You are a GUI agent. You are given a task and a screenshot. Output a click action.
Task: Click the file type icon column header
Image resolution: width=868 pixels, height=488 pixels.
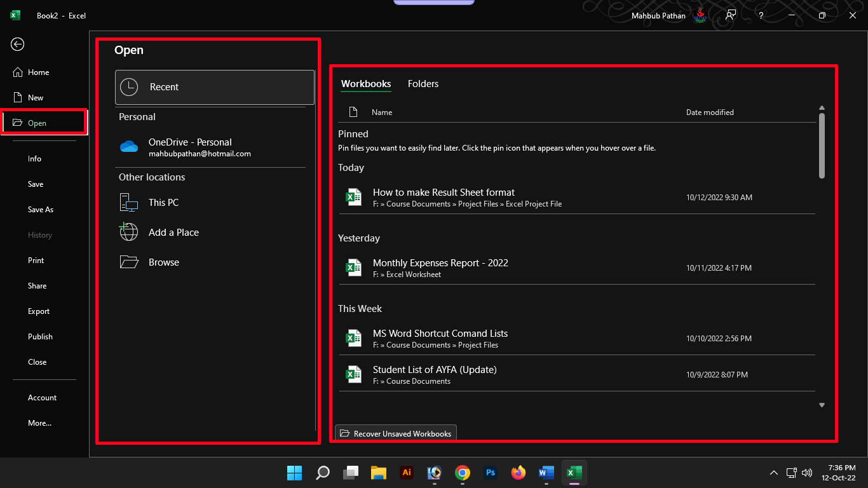click(x=353, y=112)
